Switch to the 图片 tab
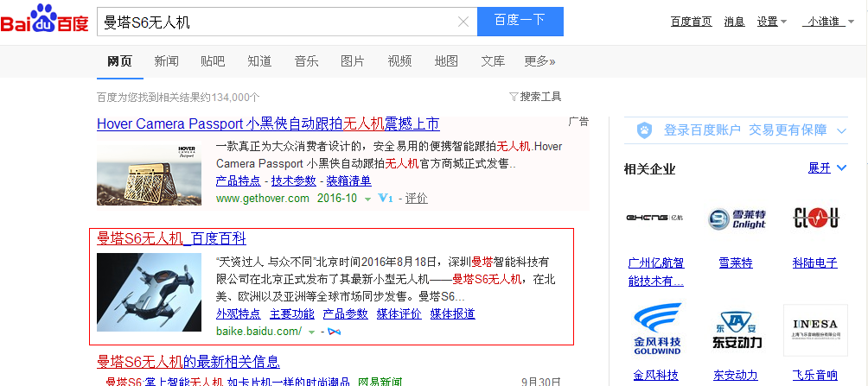The height and width of the screenshot is (386, 868). (x=353, y=60)
